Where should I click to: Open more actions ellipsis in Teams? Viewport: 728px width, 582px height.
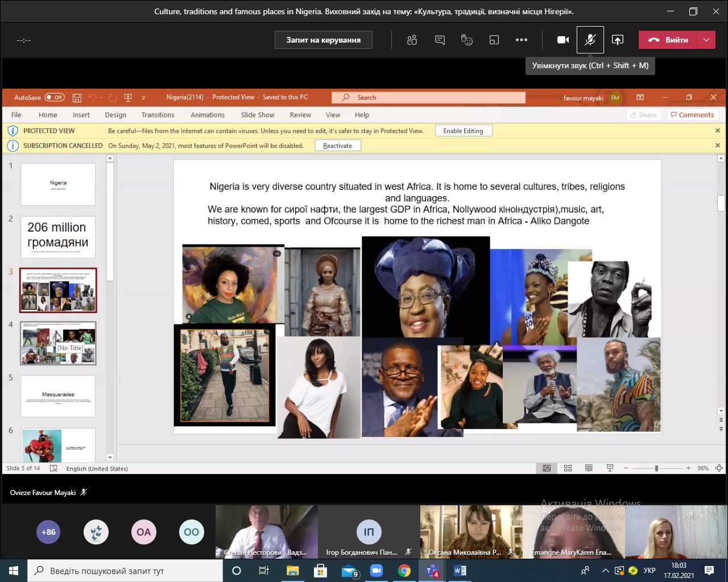tap(522, 40)
